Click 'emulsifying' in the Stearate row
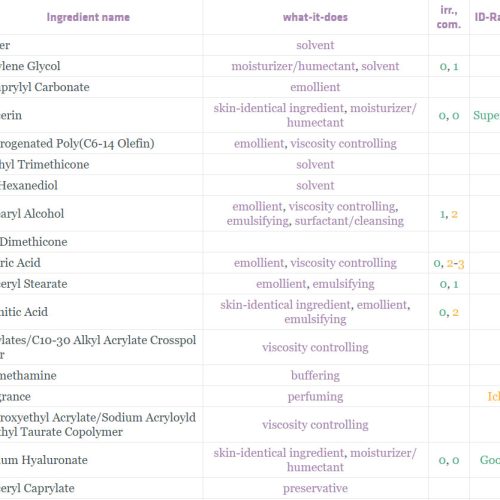The height and width of the screenshot is (500, 500). click(343, 284)
